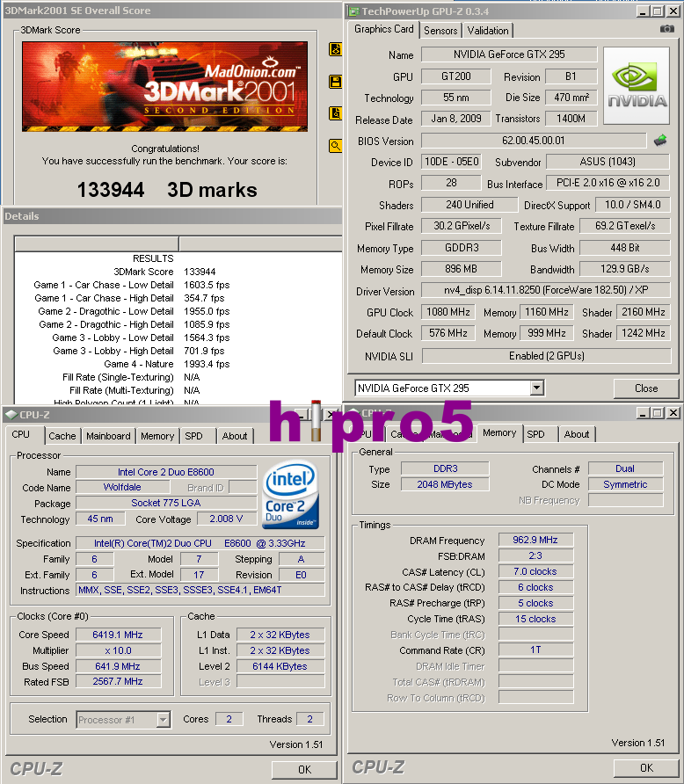Select the CPU tab in the CPU-Z processor window
Image resolution: width=684 pixels, height=784 pixels.
click(x=21, y=434)
